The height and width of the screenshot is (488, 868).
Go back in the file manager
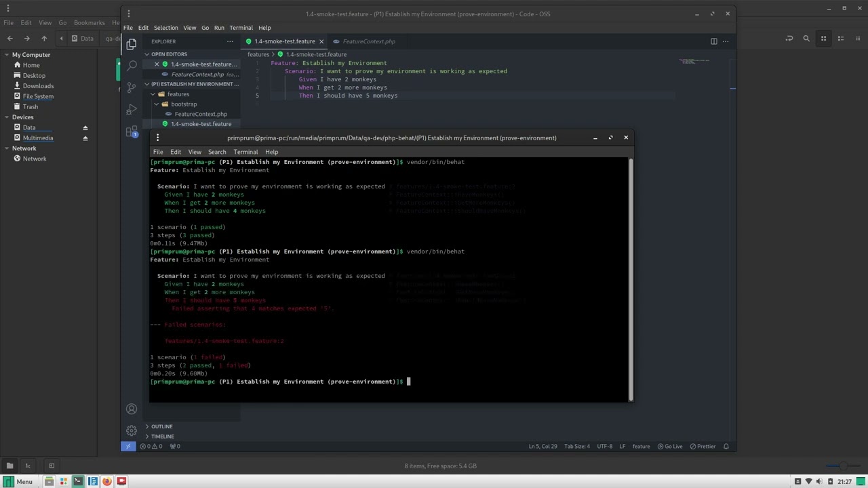point(9,39)
